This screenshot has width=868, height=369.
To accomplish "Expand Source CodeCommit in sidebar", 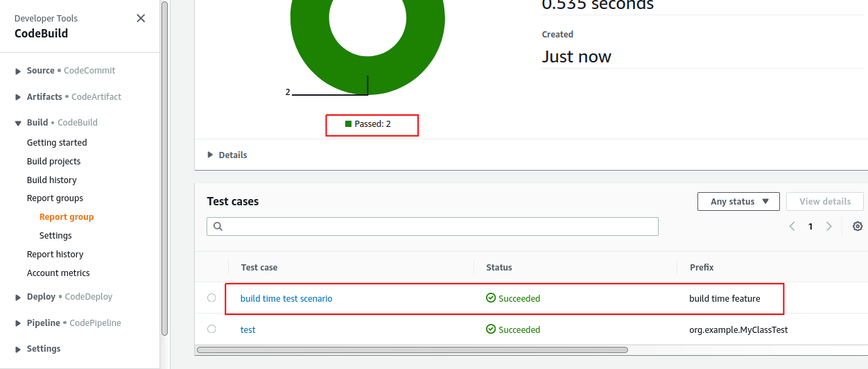I will [x=18, y=71].
